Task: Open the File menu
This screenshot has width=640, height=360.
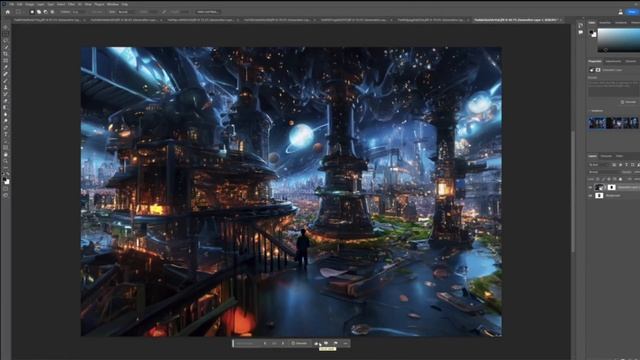Action: click(11, 4)
